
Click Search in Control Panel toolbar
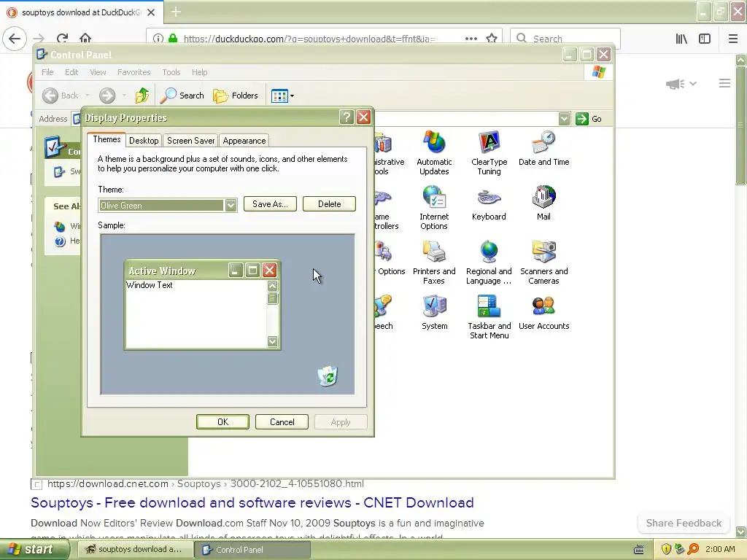(182, 96)
